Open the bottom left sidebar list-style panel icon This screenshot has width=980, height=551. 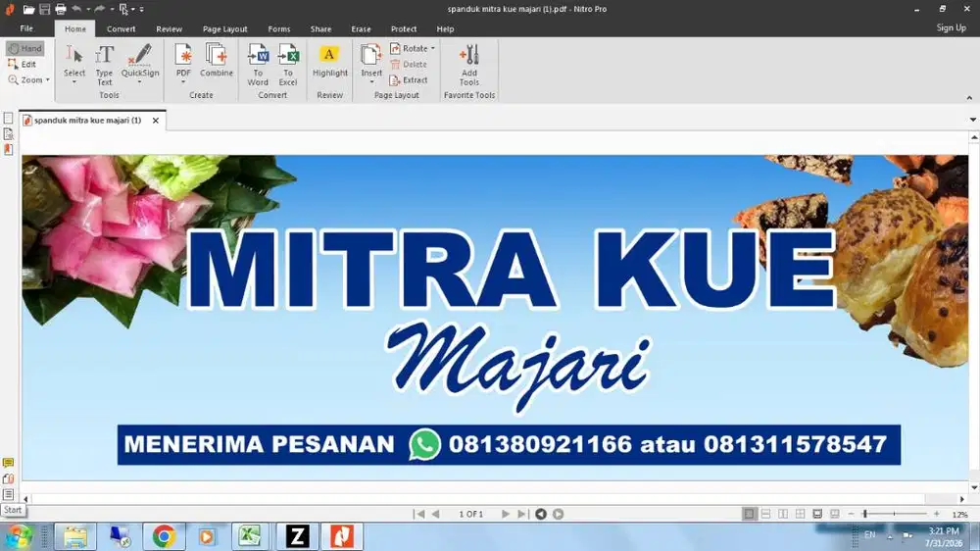pos(8,494)
